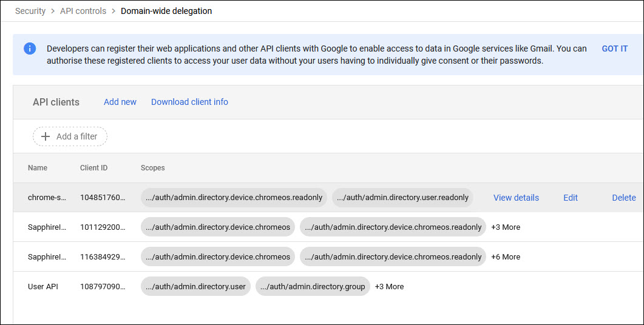This screenshot has width=644, height=325.
Task: Expand +6 More scopes for client 116384929
Action: (505, 257)
